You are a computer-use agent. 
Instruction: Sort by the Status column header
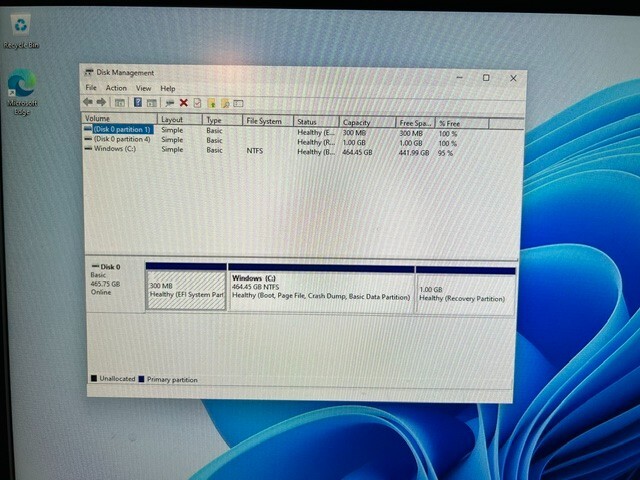pyautogui.click(x=316, y=122)
